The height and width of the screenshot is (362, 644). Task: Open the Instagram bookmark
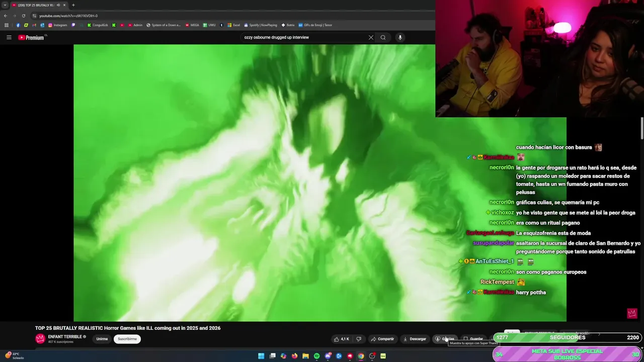57,25
